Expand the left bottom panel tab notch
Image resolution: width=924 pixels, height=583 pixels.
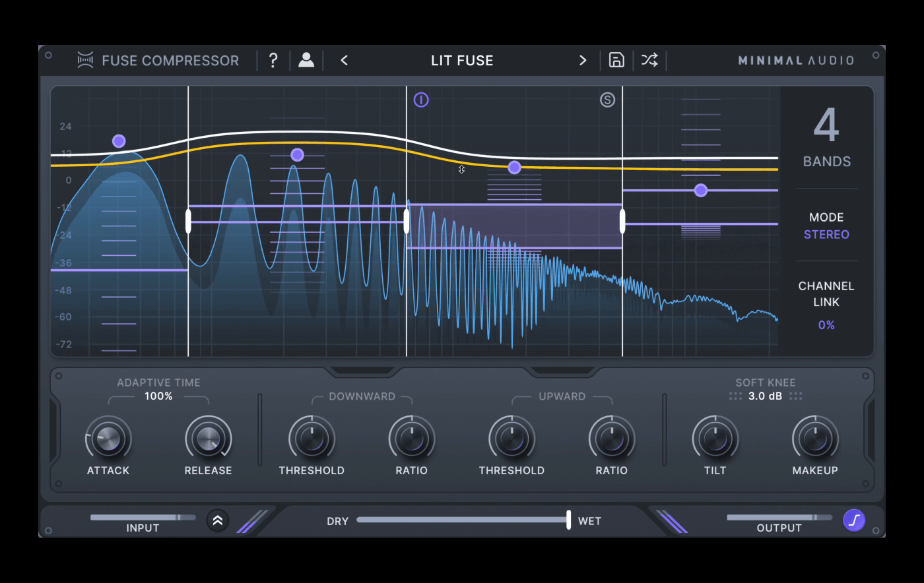[x=362, y=372]
